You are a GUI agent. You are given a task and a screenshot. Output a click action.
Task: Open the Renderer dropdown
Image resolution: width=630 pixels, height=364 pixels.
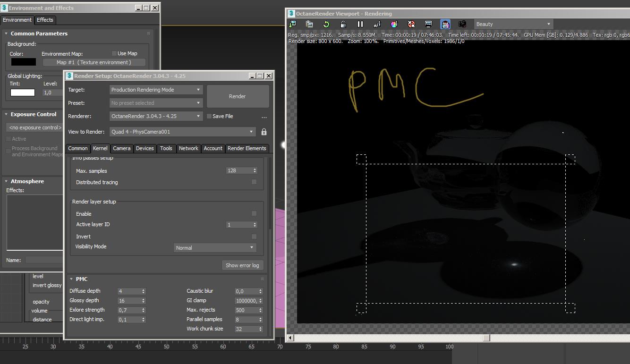tap(156, 116)
